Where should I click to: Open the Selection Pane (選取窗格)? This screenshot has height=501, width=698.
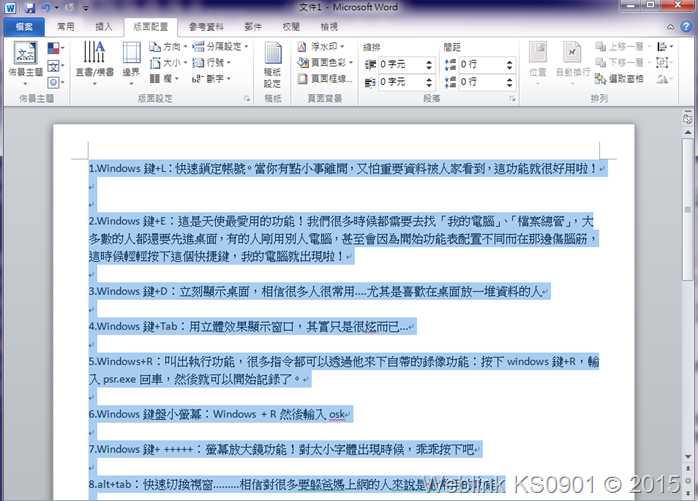(619, 79)
